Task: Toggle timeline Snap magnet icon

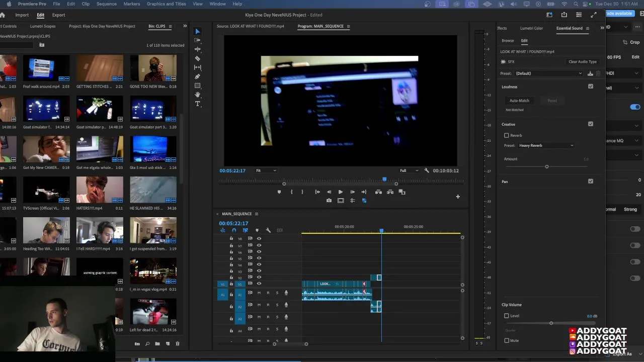Action: pos(233,230)
